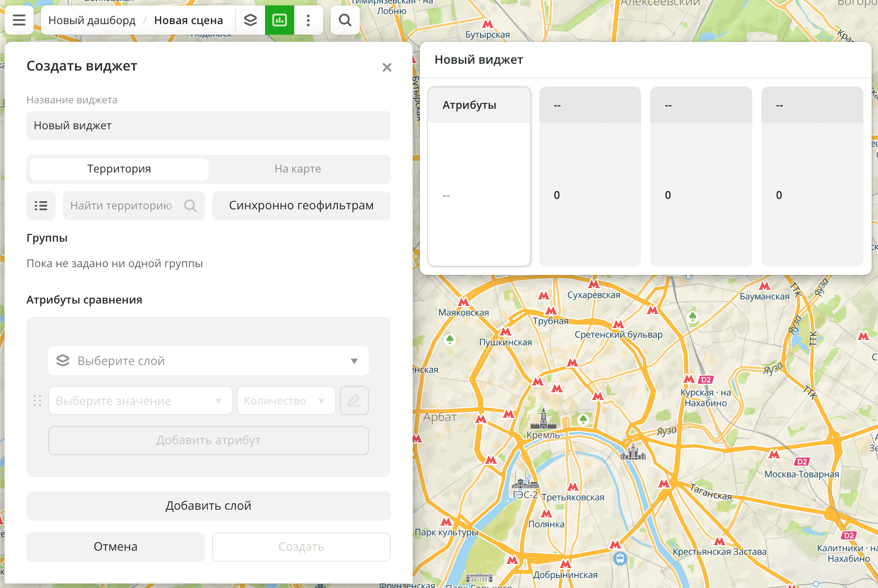The image size is (878, 588).
Task: Close the Создать виджет panel
Action: 387,67
